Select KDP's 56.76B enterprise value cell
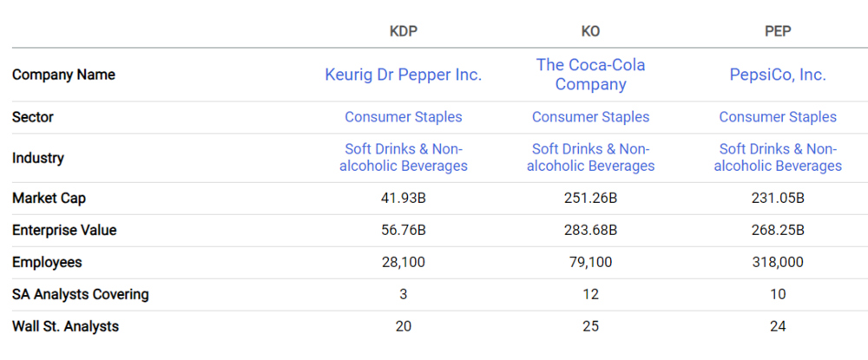 point(403,231)
